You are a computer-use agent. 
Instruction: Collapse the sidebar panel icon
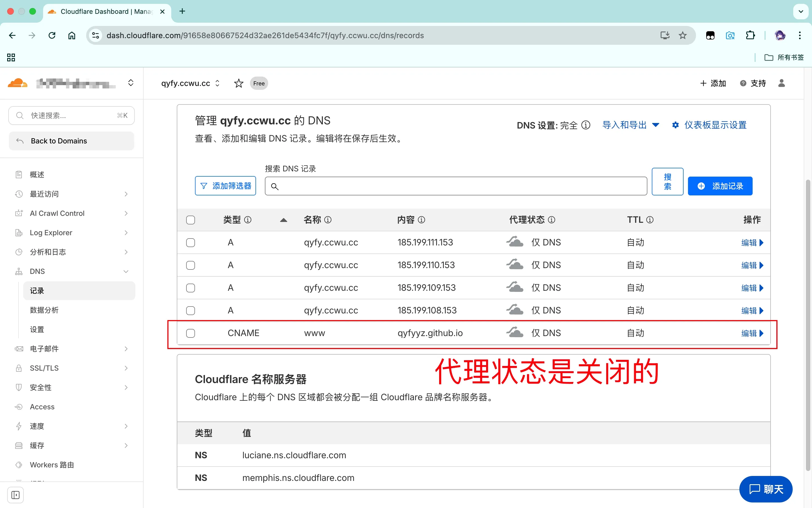[x=15, y=495]
